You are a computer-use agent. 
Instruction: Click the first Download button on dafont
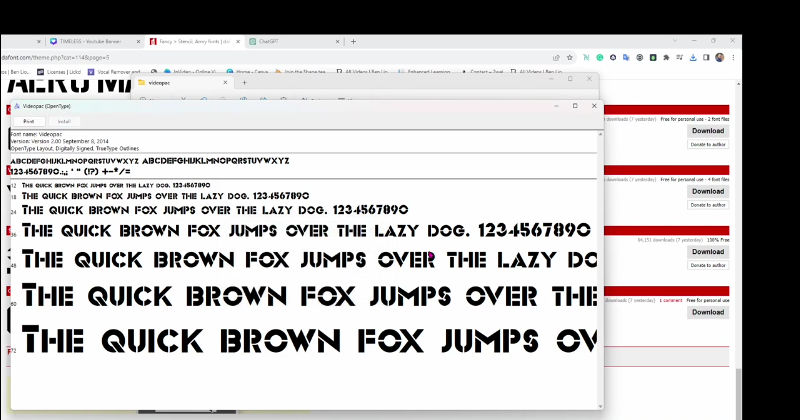coord(708,131)
